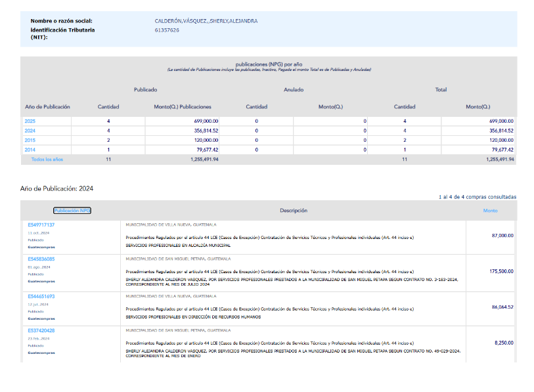The width and height of the screenshot is (534, 392).
Task: Click the 175,500.00 amount for San Miguel Petapa
Action: point(501,271)
